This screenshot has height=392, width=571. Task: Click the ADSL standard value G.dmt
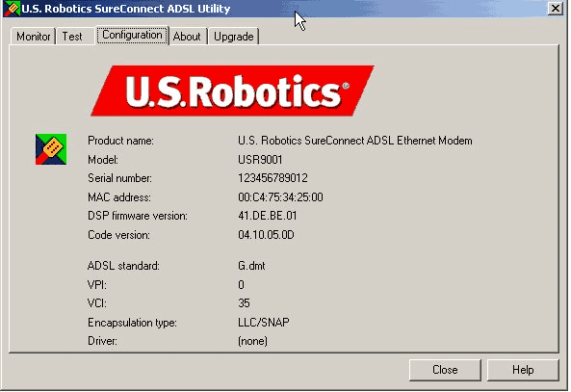pos(251,266)
